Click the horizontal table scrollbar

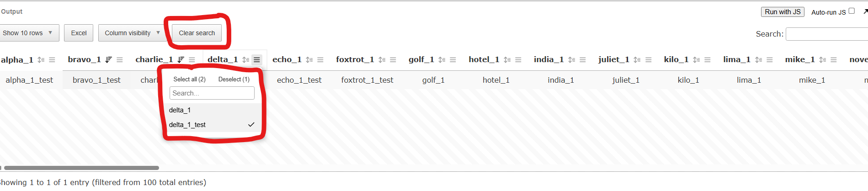tap(81, 168)
